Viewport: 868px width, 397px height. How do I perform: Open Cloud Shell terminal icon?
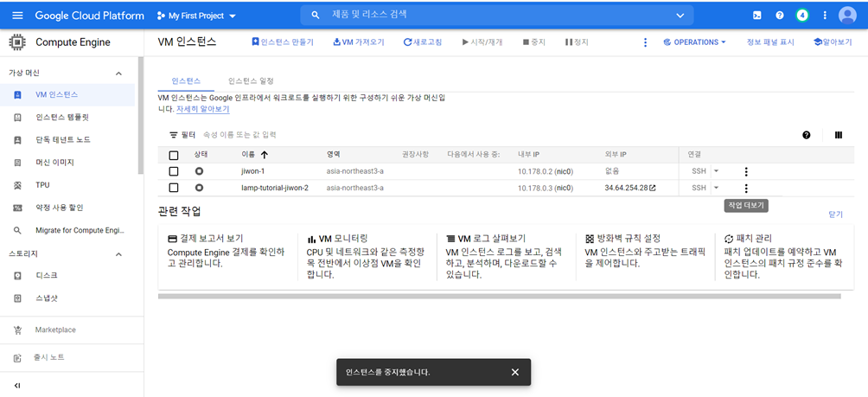click(756, 16)
